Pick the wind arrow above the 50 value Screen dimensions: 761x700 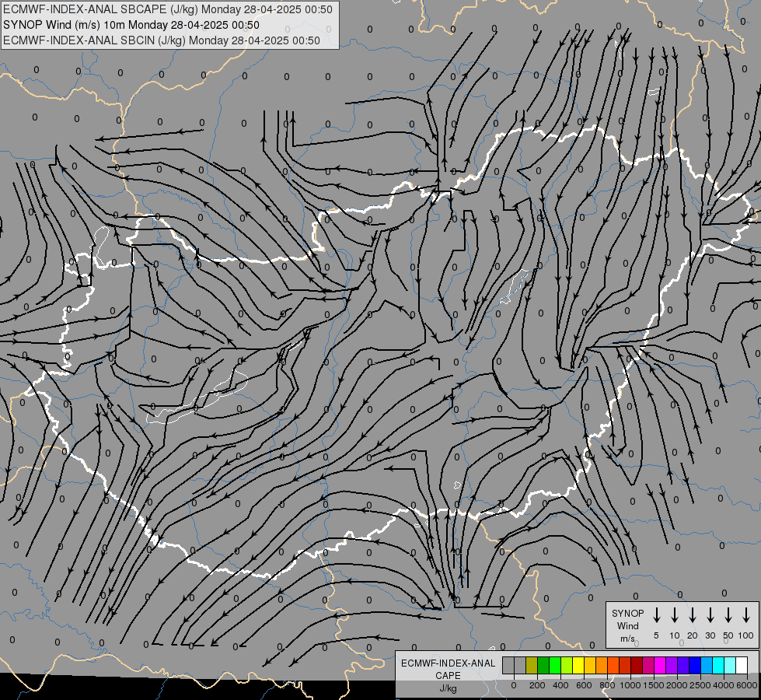coord(728,614)
